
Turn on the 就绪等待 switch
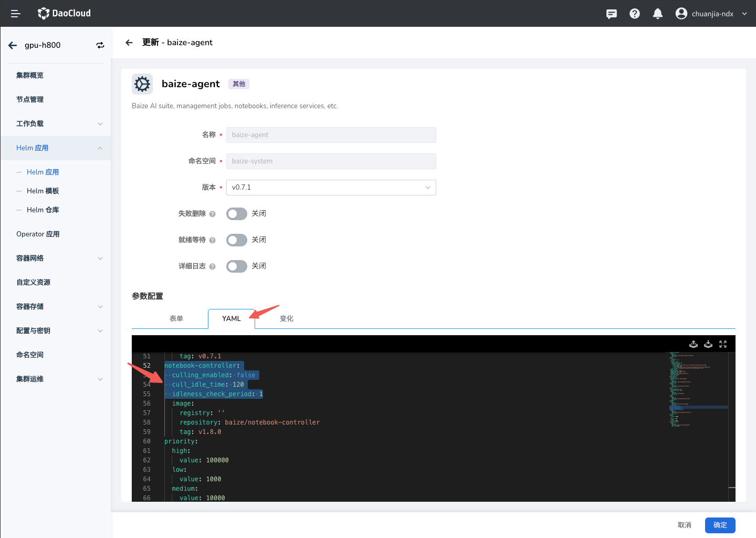coord(236,240)
